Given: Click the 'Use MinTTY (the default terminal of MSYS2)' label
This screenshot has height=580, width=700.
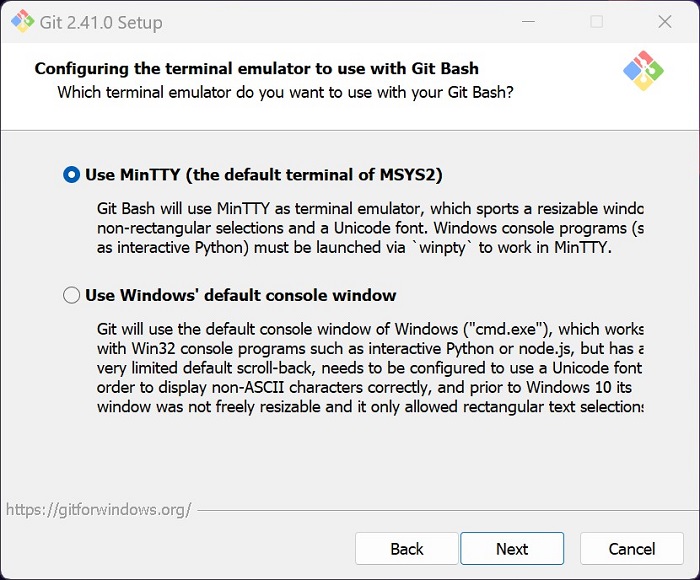Looking at the screenshot, I should point(263,175).
